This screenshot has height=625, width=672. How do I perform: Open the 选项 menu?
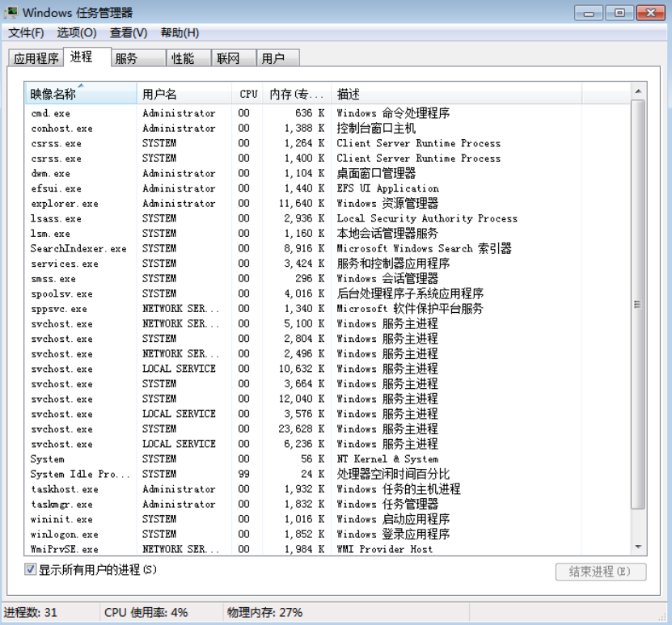74,33
